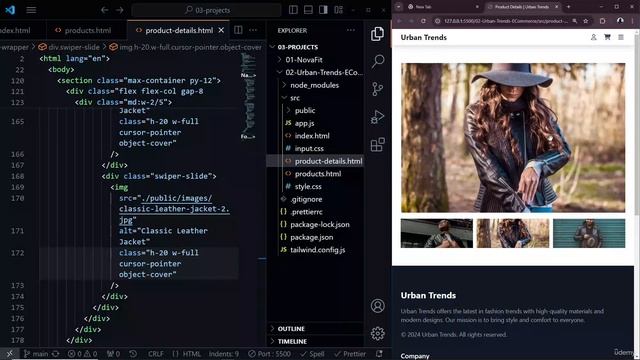Open input.css in the explorer

[309, 148]
